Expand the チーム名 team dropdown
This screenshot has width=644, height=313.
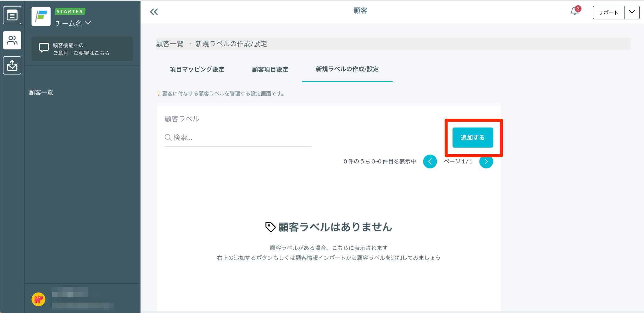73,23
